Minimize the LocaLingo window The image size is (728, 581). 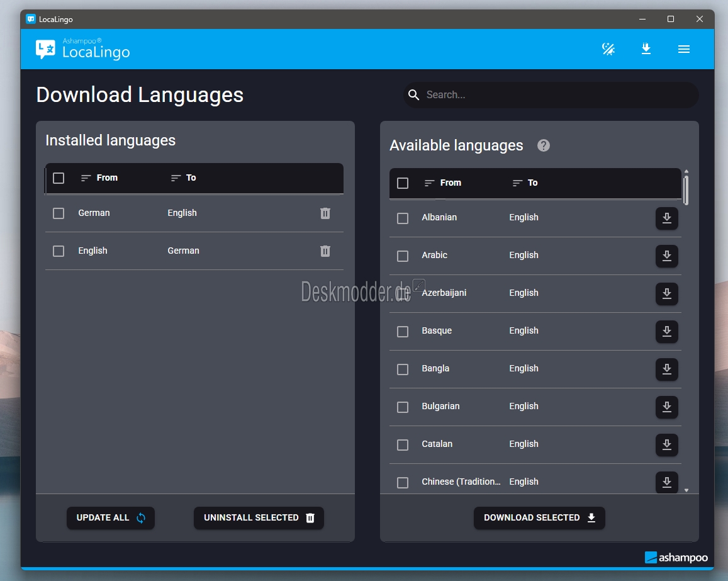point(642,19)
